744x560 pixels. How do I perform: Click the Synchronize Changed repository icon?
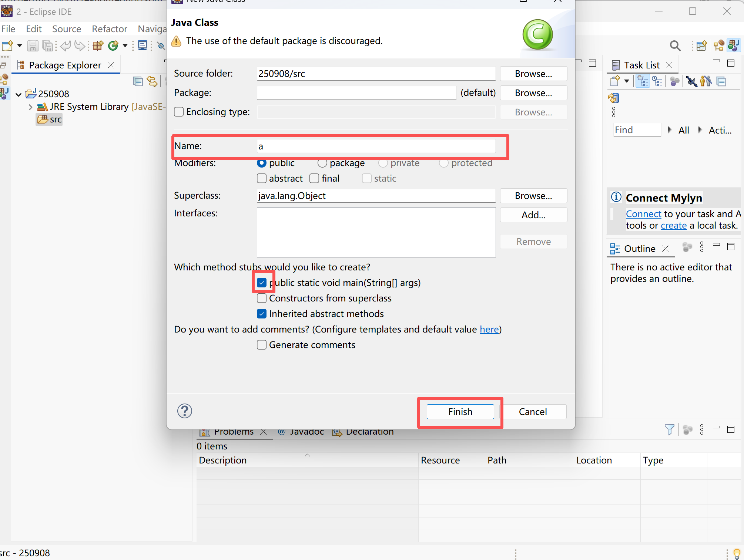613,98
